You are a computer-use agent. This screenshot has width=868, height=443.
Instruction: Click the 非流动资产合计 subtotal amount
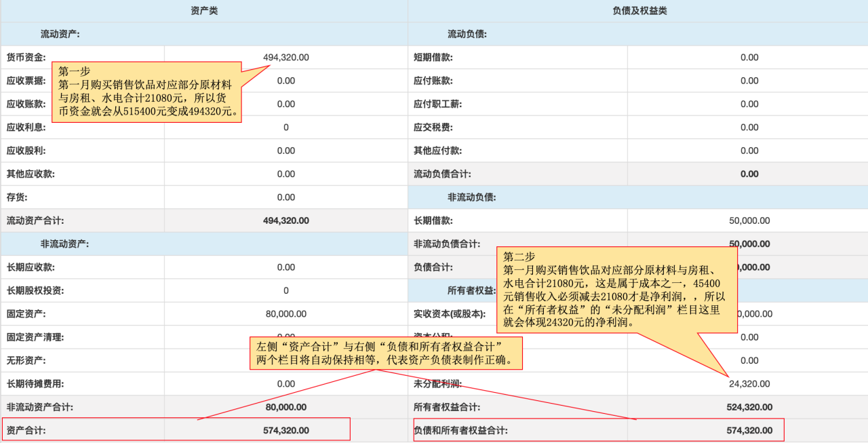click(285, 407)
